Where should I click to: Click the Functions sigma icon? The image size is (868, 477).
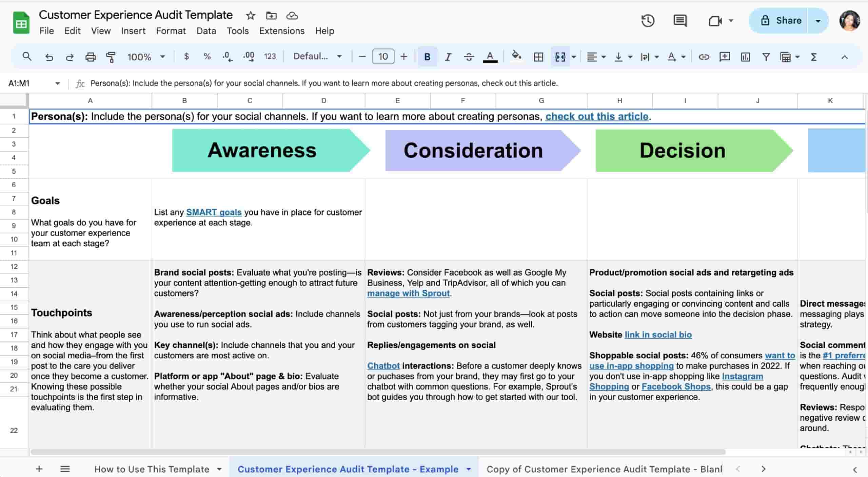tap(814, 57)
